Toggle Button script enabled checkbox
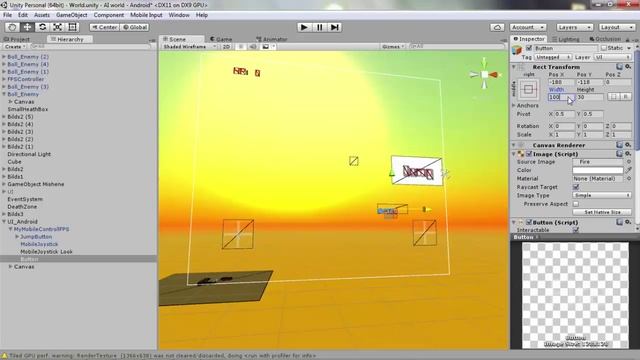Viewport: 640px width, 360px height. (x=529, y=222)
